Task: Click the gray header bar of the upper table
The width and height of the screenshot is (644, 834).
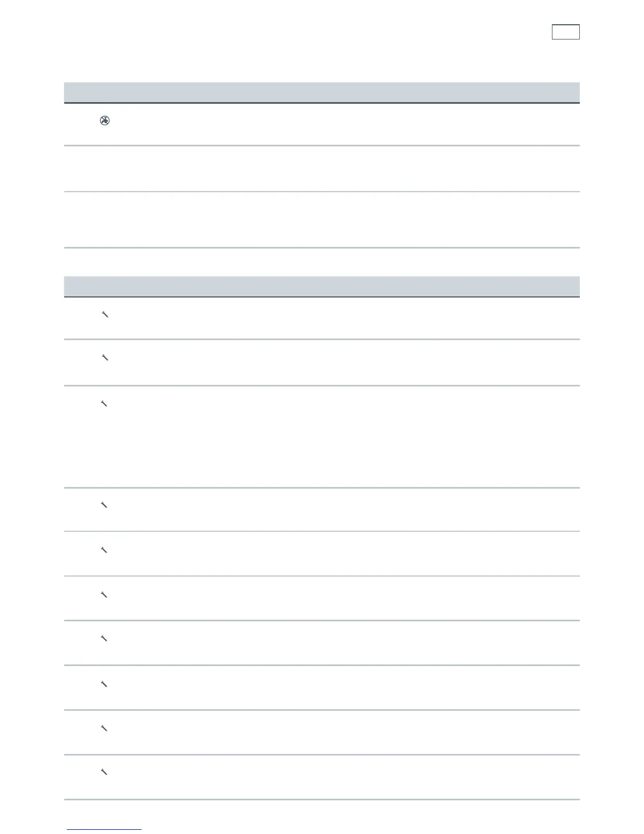Action: (x=322, y=92)
